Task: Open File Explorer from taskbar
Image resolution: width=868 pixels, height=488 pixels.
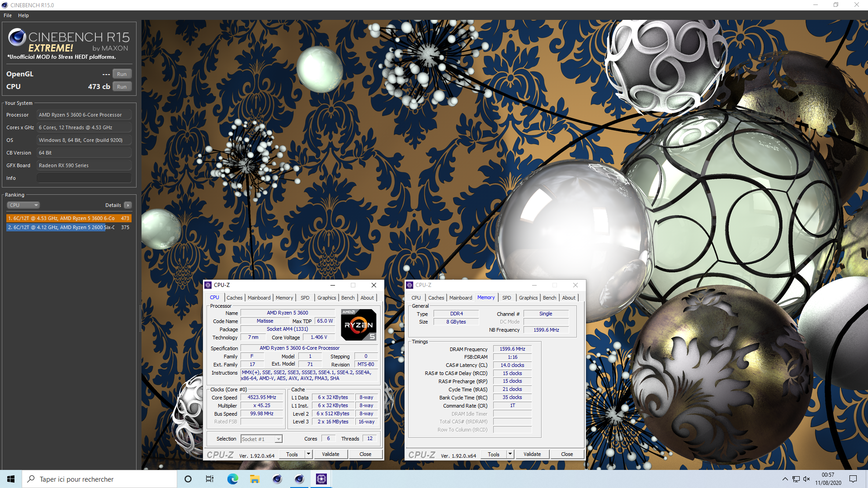Action: click(255, 479)
